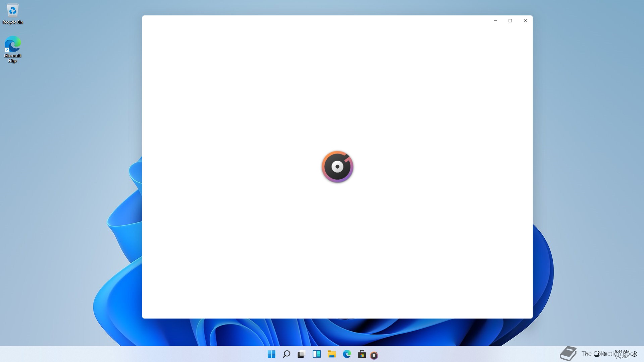Select the Microsoft Edge desktop shortcut
This screenshot has height=362, width=644.
tap(13, 49)
